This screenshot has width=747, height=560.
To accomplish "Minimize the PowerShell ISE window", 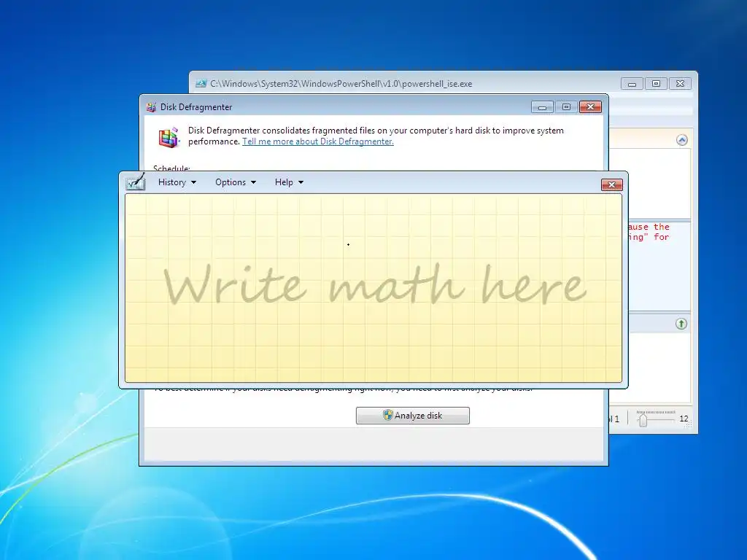I will 632,84.
